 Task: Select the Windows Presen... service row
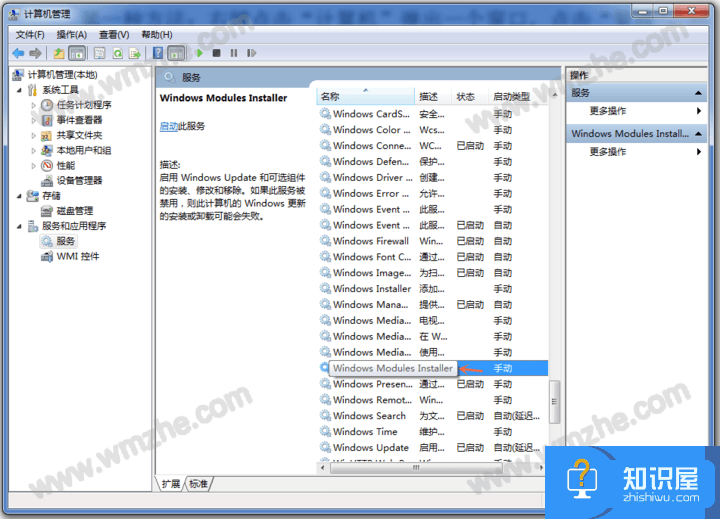point(432,384)
